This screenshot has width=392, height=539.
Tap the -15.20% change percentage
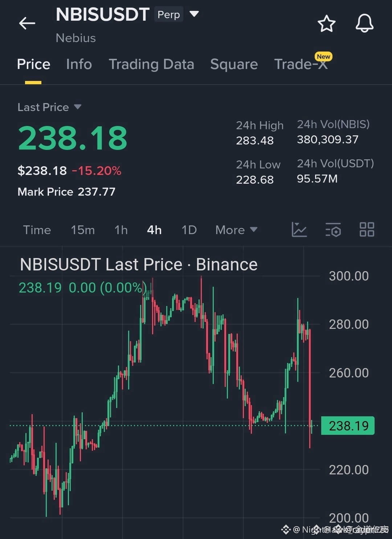click(97, 171)
